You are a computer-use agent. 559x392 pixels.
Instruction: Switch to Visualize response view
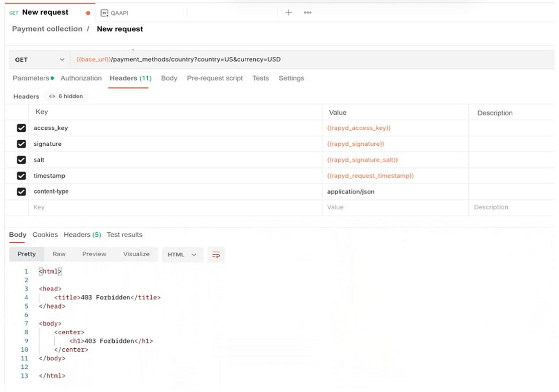(136, 254)
